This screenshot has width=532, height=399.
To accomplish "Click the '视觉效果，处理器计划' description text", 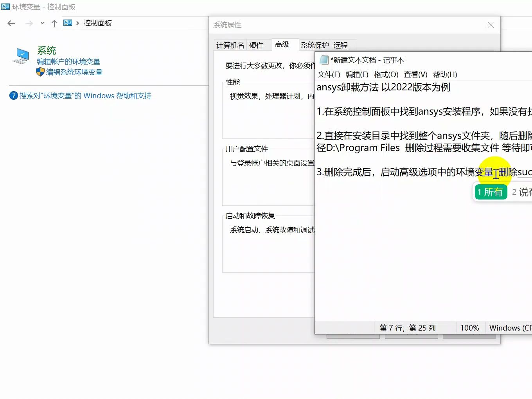I will pyautogui.click(x=272, y=96).
